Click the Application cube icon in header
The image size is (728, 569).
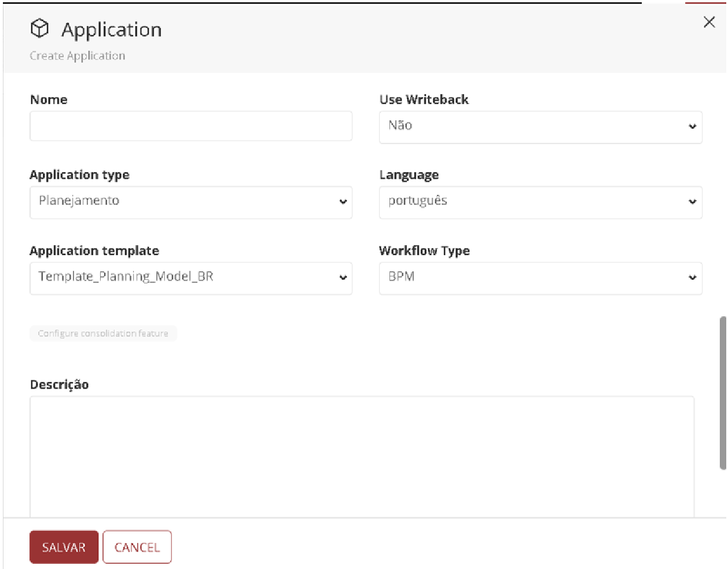[39, 28]
